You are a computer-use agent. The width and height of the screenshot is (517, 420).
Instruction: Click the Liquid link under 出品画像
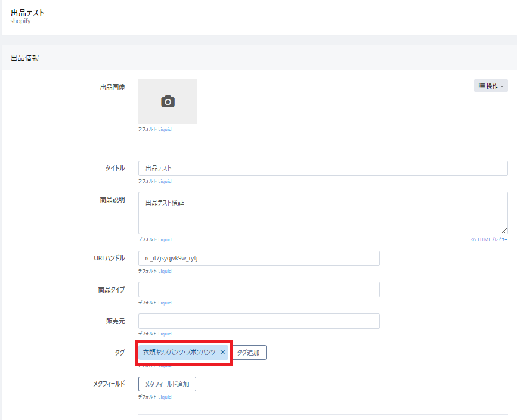pos(165,129)
